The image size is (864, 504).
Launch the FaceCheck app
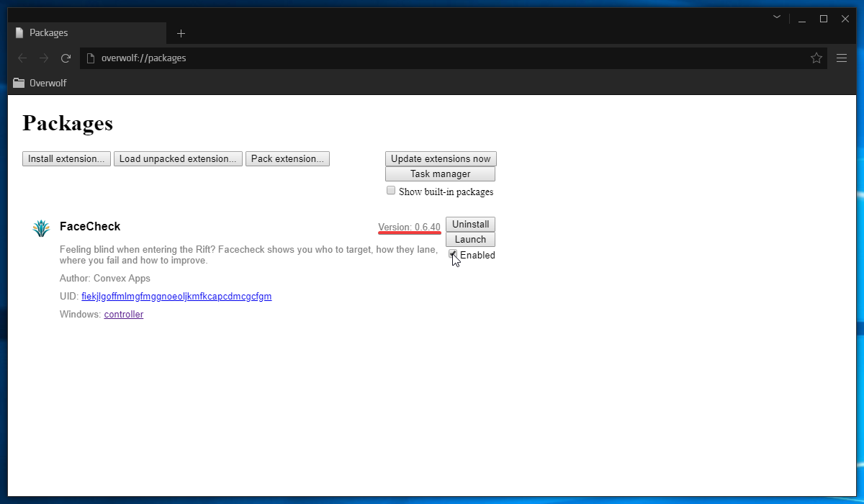point(471,240)
